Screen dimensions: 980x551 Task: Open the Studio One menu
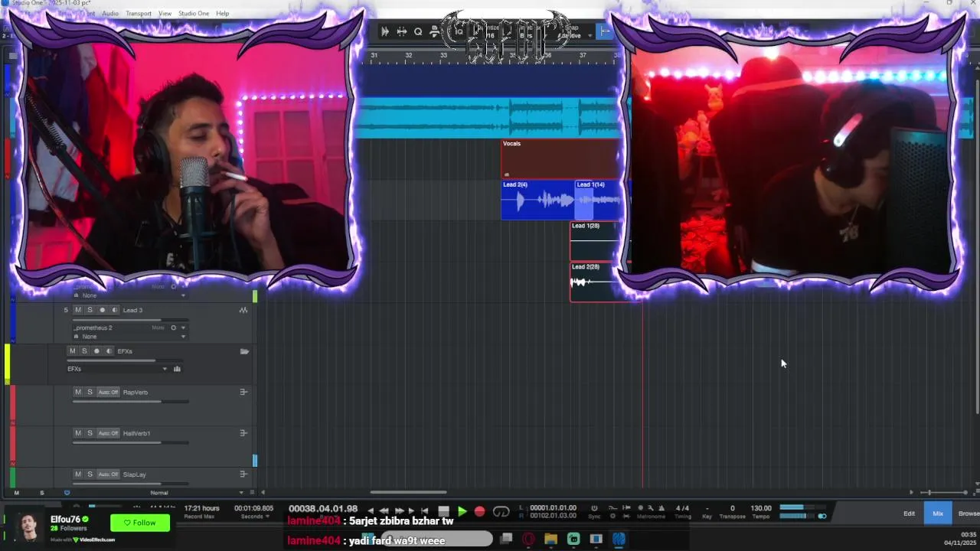194,14
